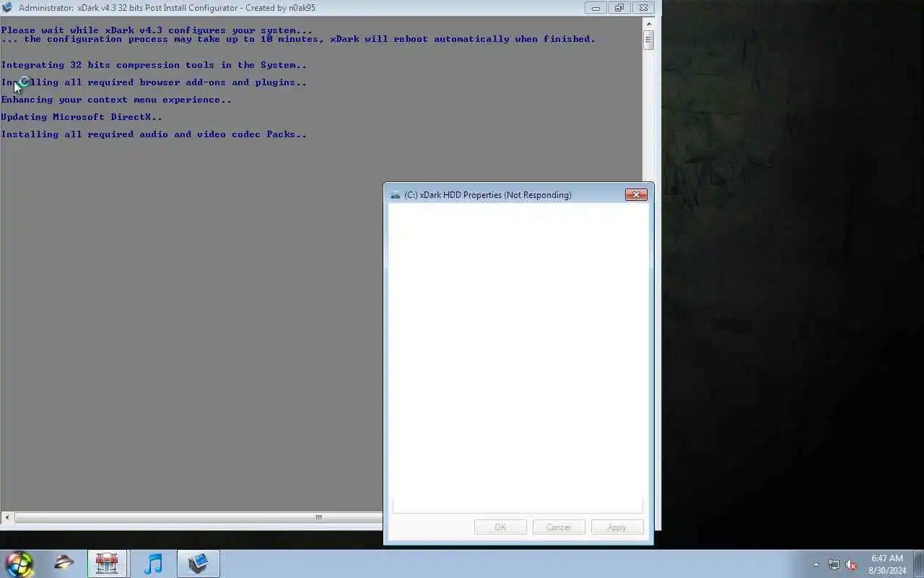The width and height of the screenshot is (924, 578).
Task: Select the xDark configurator taskbar button
Action: (x=198, y=563)
